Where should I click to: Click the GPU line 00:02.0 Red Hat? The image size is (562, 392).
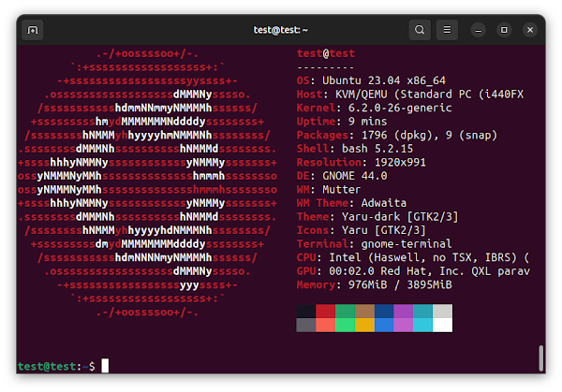(x=413, y=271)
